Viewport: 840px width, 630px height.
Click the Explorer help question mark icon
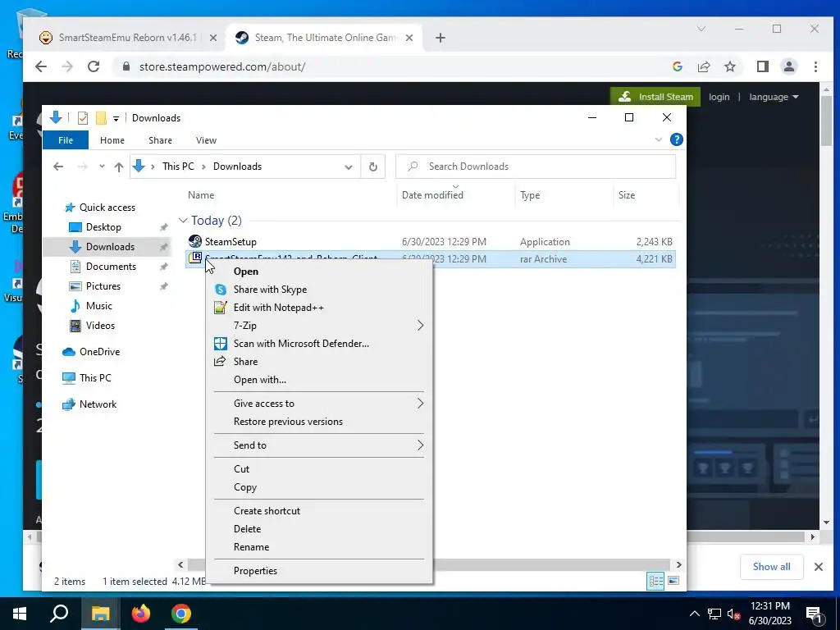click(x=676, y=139)
